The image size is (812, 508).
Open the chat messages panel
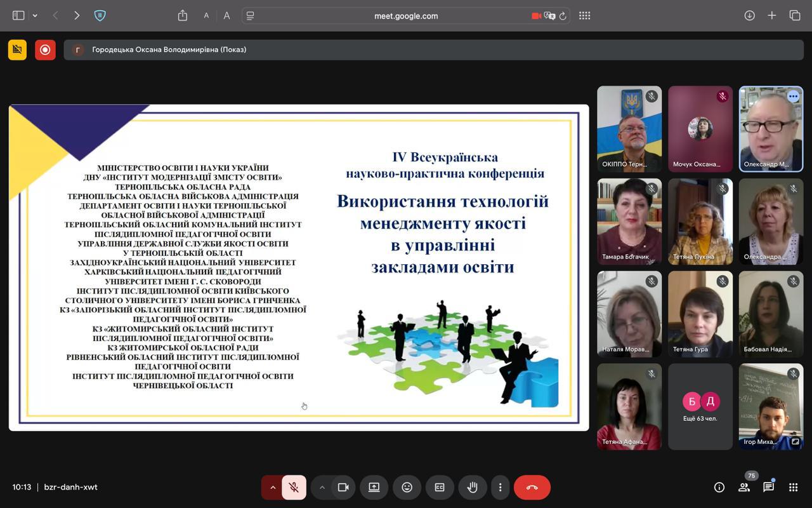coord(768,487)
